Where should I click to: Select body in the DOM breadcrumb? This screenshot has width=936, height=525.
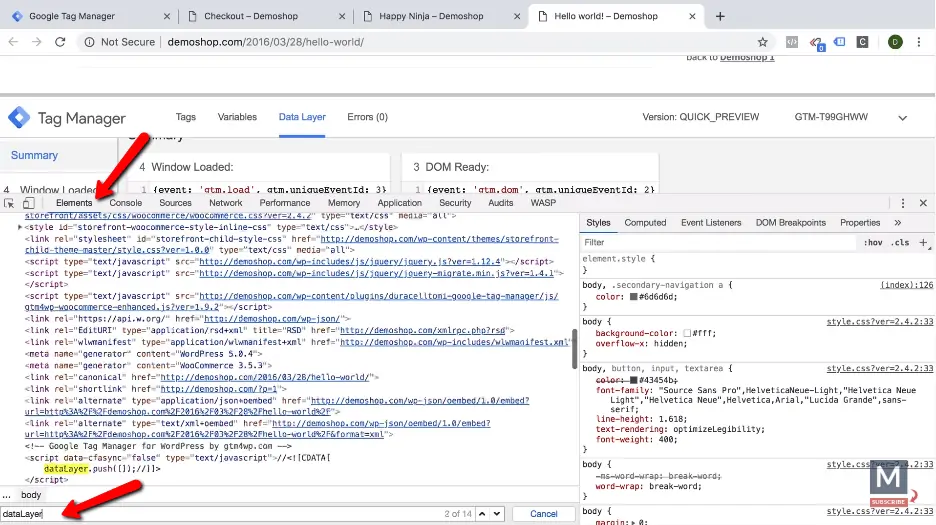coord(31,495)
